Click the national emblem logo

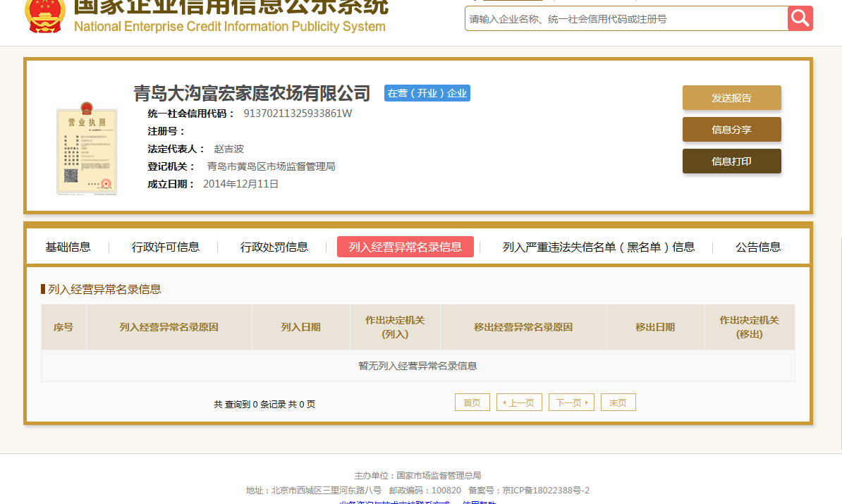pyautogui.click(x=45, y=16)
